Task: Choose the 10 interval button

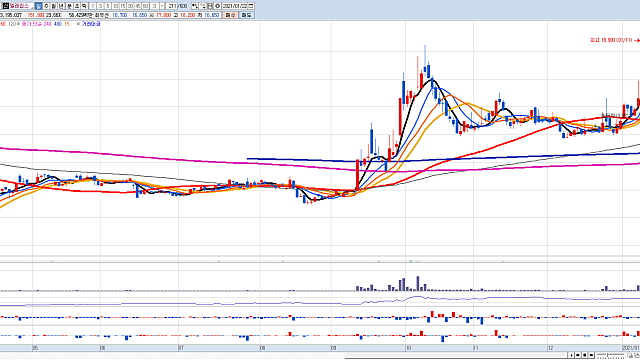Action: pyautogui.click(x=115, y=6)
